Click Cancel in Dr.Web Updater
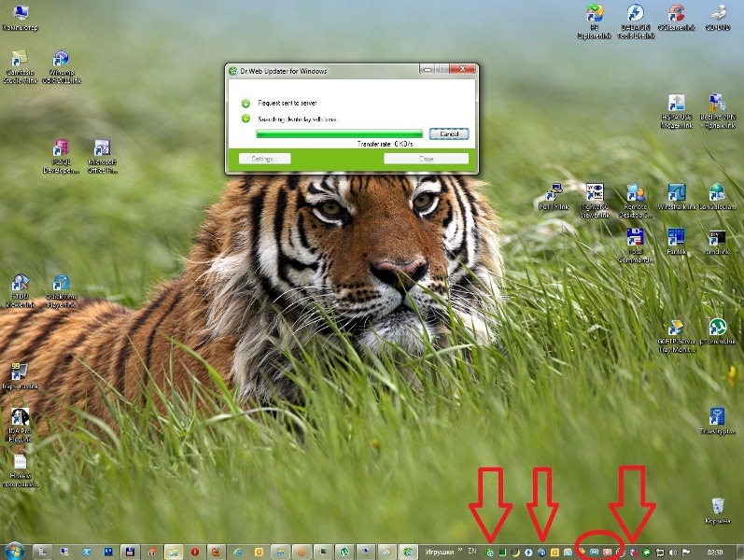Screen dimensions: 744x560 click(449, 134)
